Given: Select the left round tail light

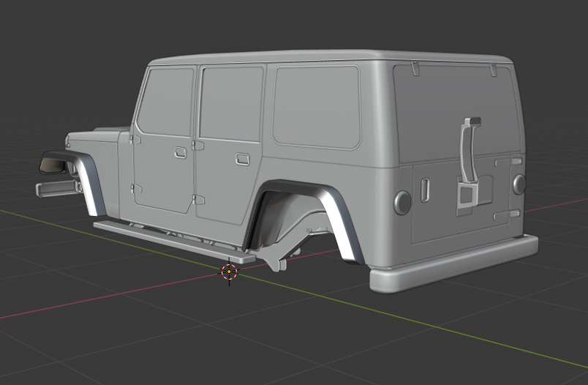Looking at the screenshot, I should [x=402, y=203].
